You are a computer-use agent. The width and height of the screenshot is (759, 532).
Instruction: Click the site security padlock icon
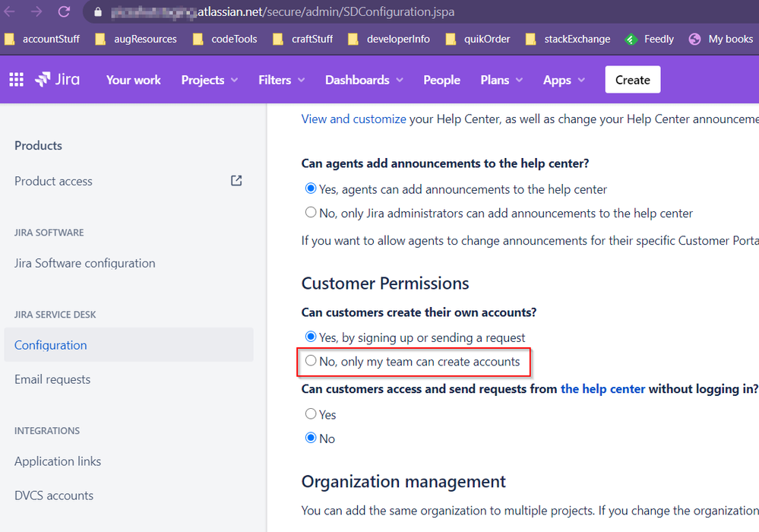click(x=96, y=11)
